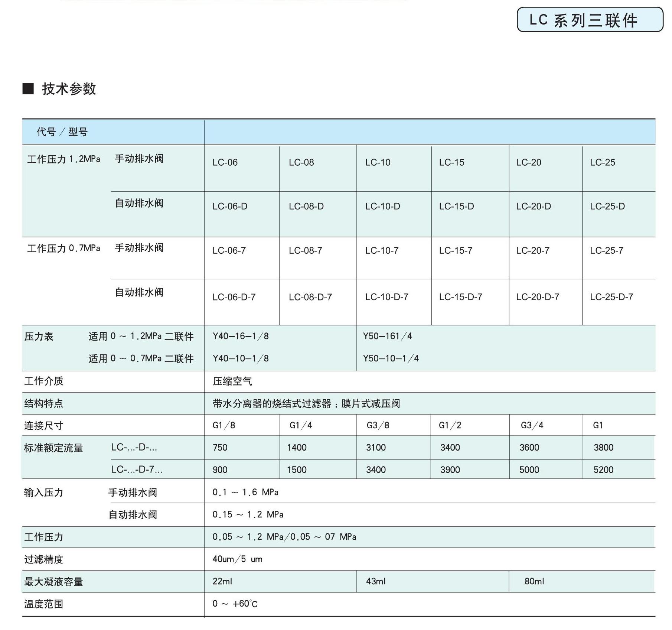Click the Y40—10—1/8 gauge value

pyautogui.click(x=241, y=358)
